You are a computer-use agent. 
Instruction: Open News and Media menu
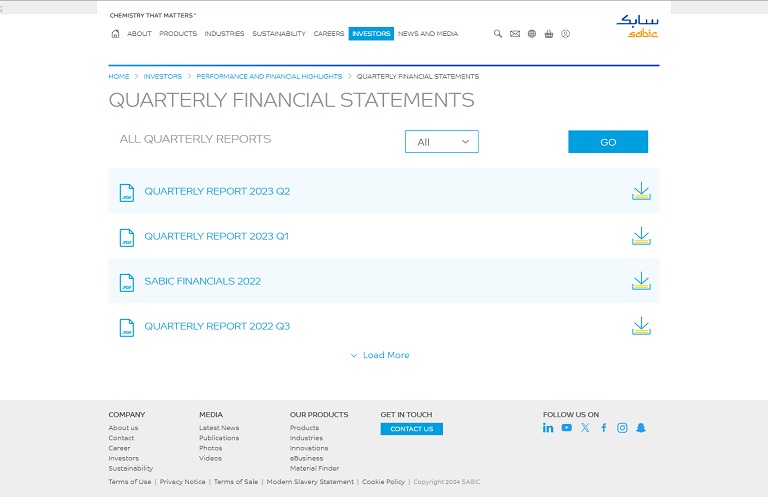428,34
